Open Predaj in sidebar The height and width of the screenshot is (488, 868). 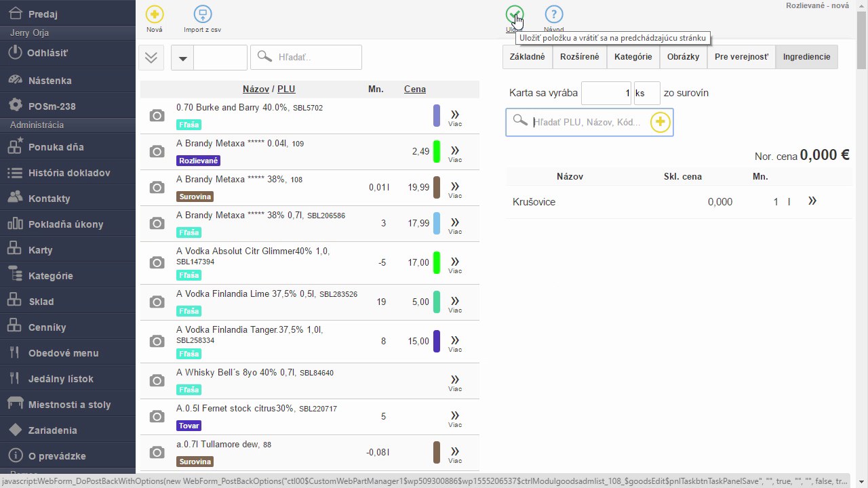point(68,14)
